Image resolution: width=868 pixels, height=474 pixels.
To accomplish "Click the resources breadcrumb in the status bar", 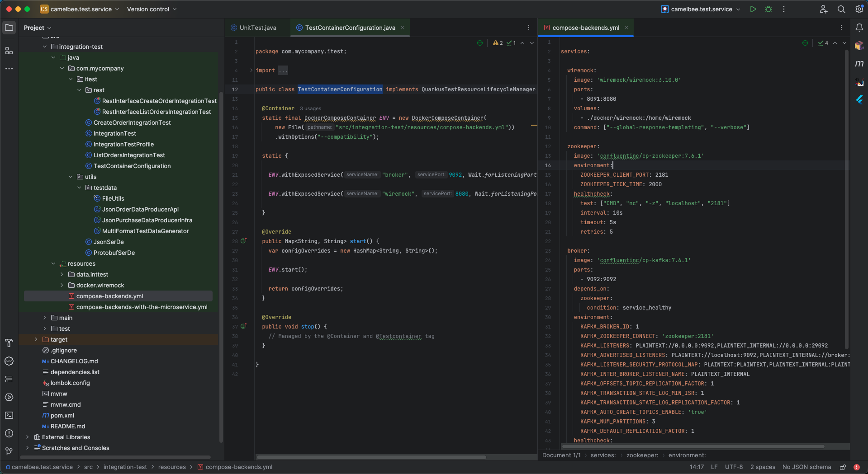I will (x=172, y=467).
